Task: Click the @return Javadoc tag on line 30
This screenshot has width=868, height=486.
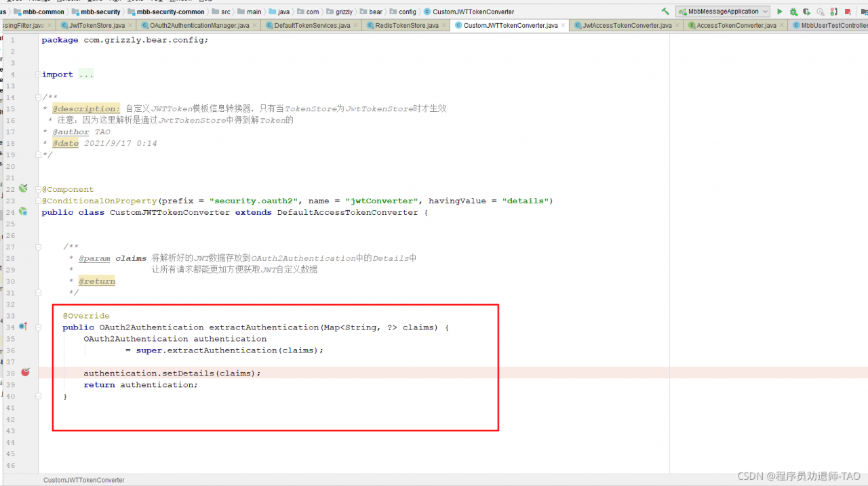Action: (x=97, y=281)
